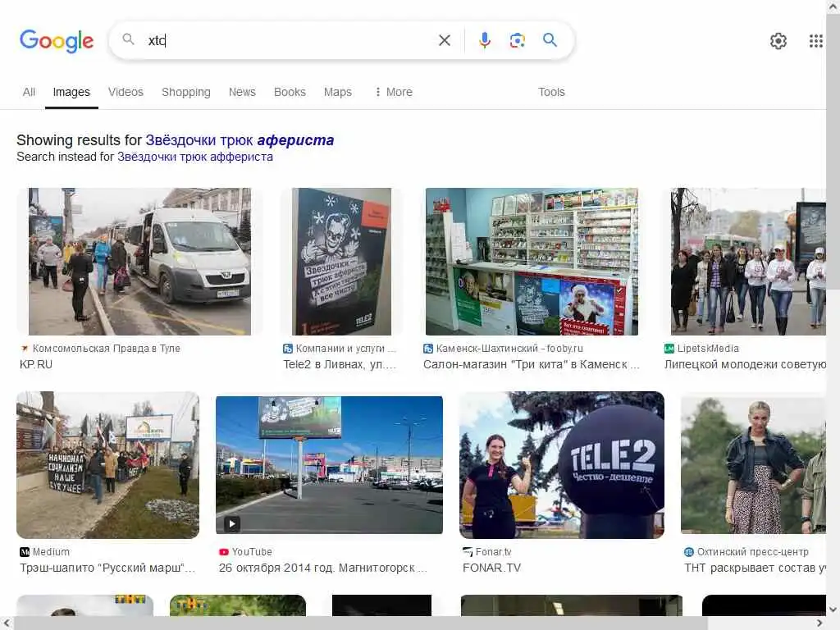Click the Medium favicon icon
The image size is (840, 630).
[x=24, y=552]
